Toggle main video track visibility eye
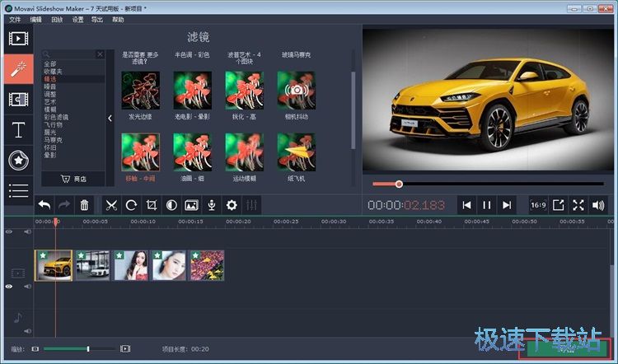Image resolution: width=618 pixels, height=364 pixels. [x=9, y=287]
